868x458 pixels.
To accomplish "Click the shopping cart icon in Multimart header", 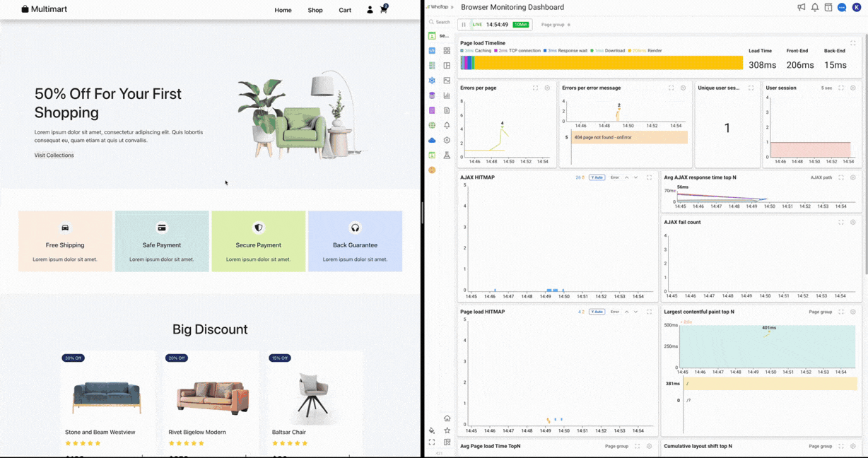I will (x=384, y=9).
